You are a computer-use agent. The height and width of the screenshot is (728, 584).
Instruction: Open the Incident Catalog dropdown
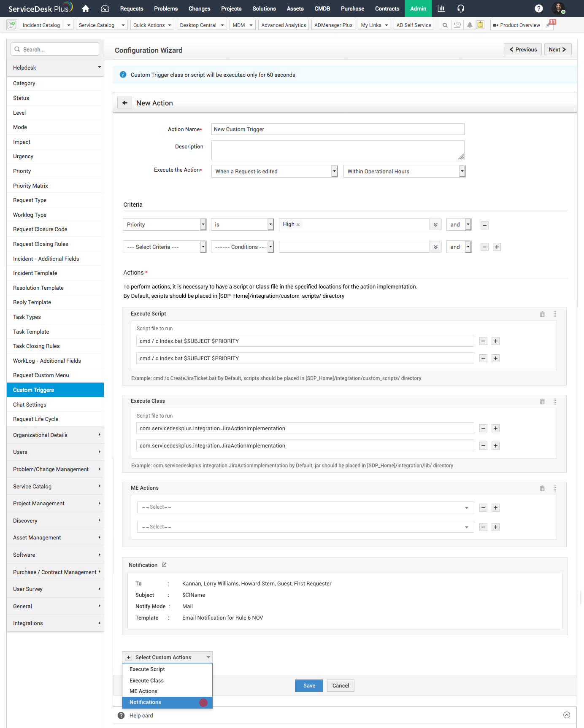(x=69, y=25)
